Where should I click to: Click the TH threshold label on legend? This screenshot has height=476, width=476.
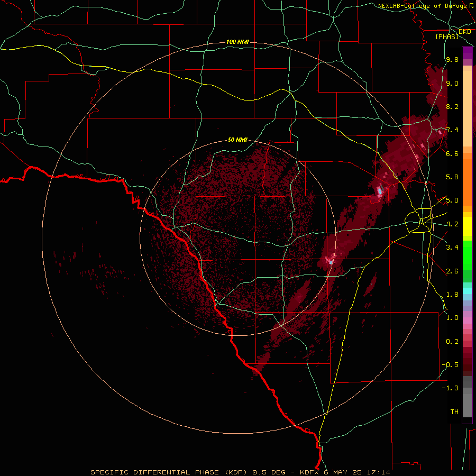coord(454,412)
